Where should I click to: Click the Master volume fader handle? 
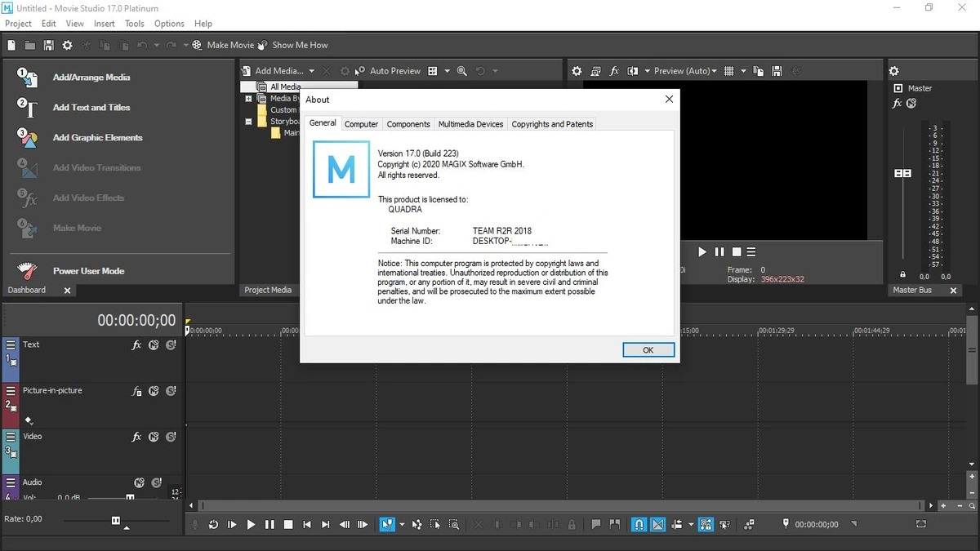coord(902,174)
